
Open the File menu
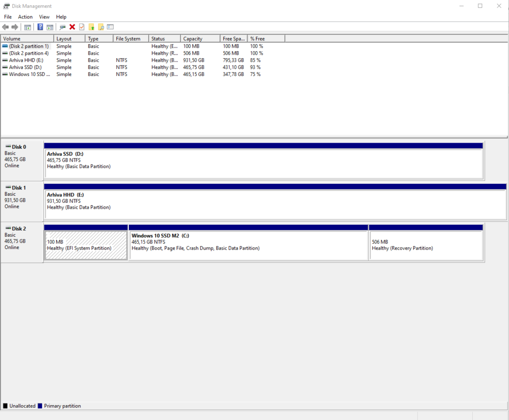(x=8, y=17)
